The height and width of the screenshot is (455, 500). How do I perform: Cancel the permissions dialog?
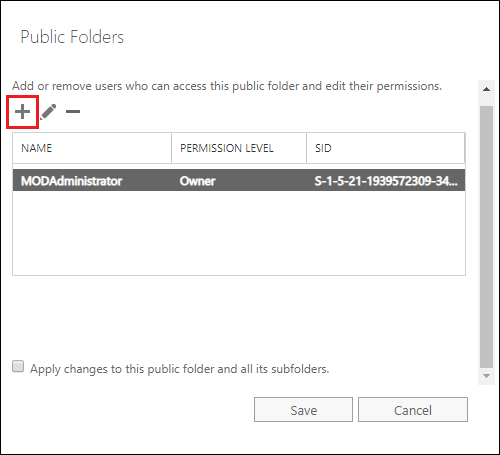pyautogui.click(x=413, y=410)
